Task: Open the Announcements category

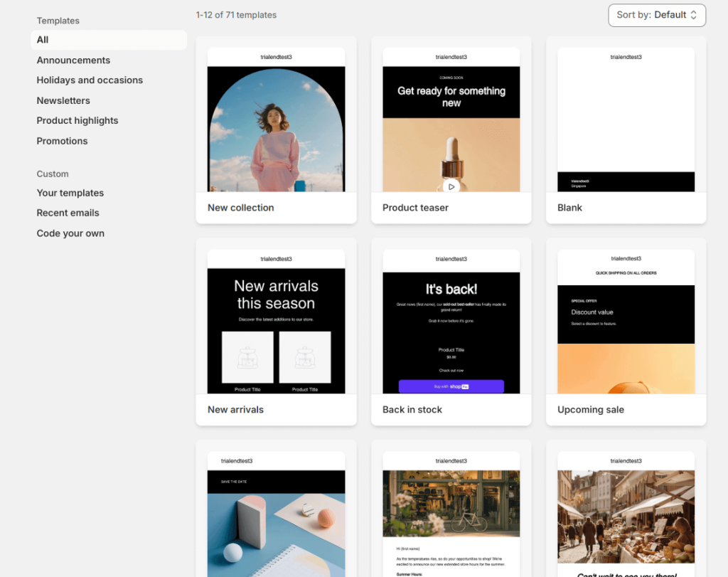Action: (x=73, y=60)
